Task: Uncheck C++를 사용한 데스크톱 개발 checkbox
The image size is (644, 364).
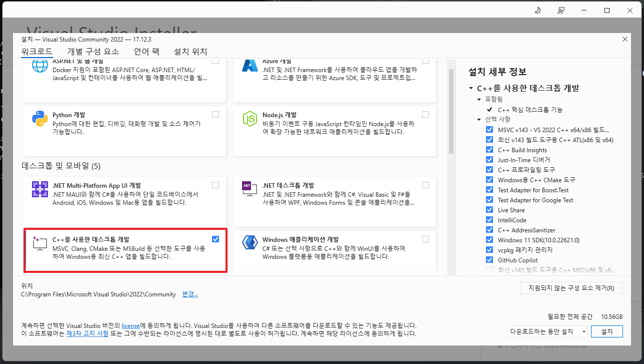Action: tap(215, 239)
